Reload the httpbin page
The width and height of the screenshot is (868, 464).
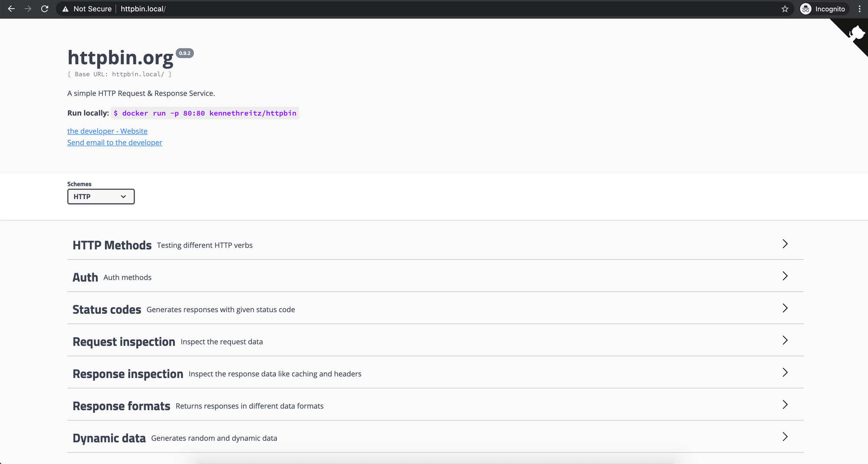(x=44, y=9)
